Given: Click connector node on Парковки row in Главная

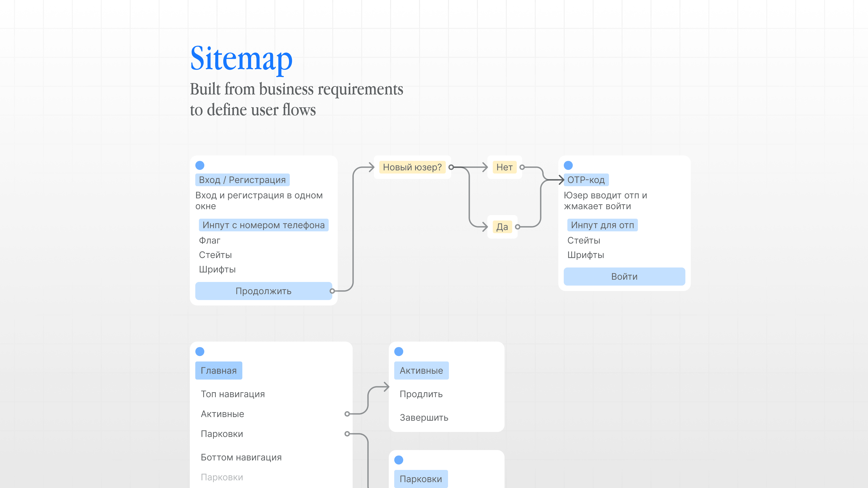Looking at the screenshot, I should [347, 434].
